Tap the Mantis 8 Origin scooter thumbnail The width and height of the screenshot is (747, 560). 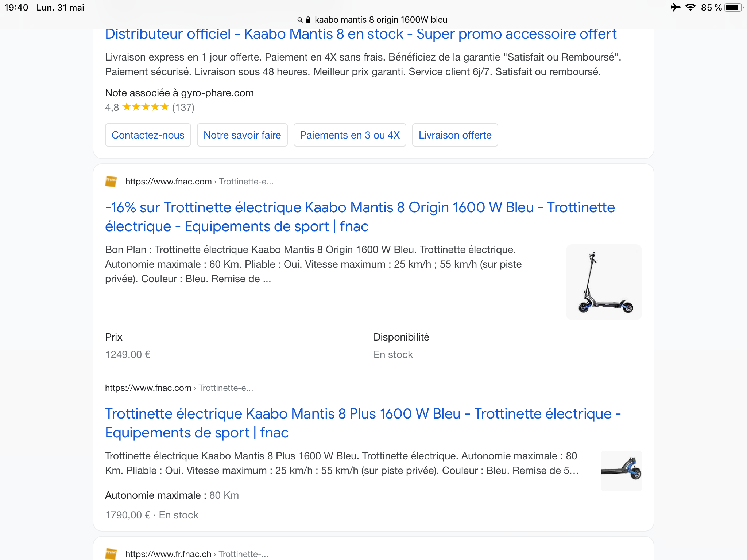pyautogui.click(x=604, y=282)
